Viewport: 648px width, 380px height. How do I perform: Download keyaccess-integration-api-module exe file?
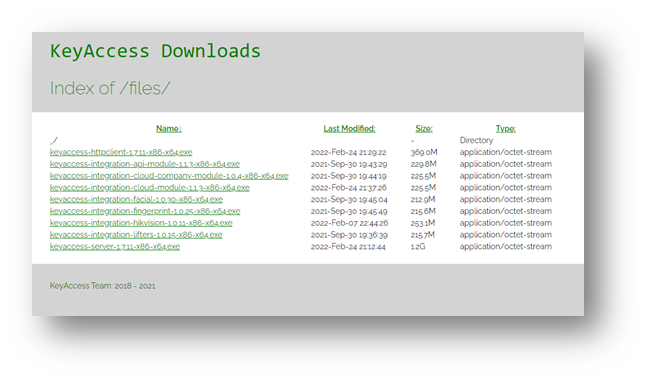tap(145, 164)
